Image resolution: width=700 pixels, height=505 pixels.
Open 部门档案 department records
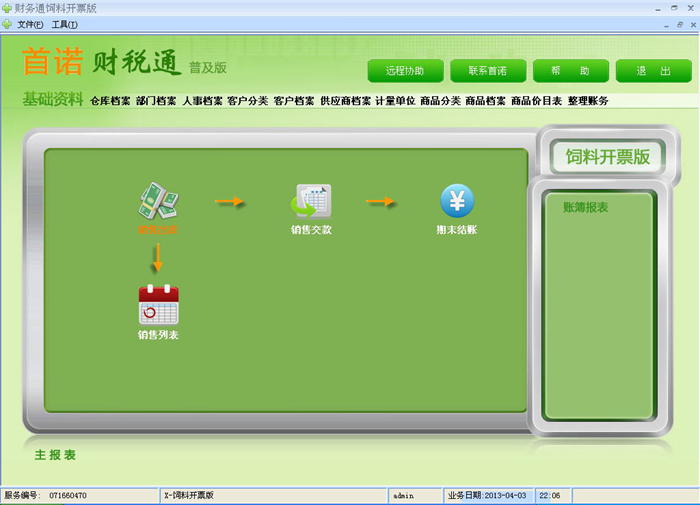156,101
